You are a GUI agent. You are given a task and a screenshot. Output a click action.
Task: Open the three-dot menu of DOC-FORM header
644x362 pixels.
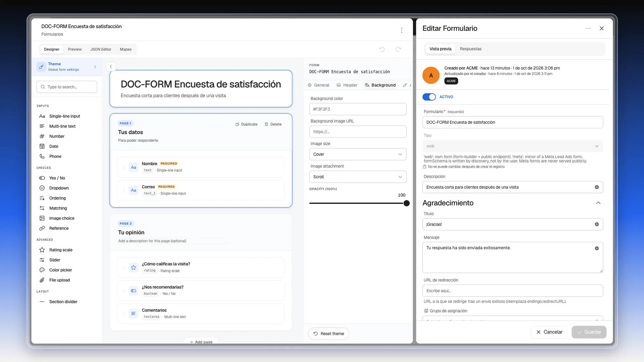[401, 30]
